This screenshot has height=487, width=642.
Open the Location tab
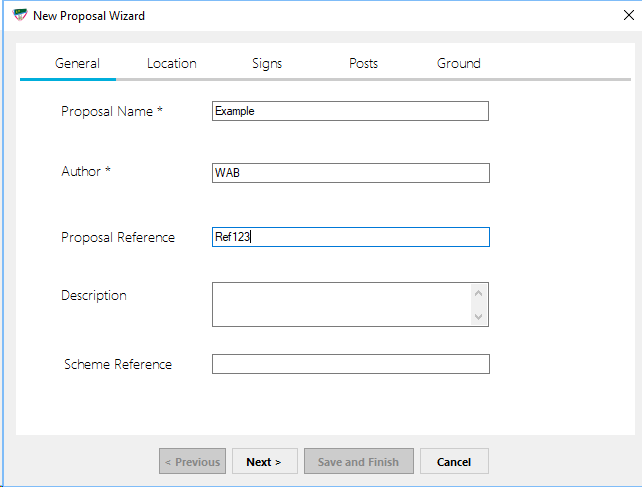tap(171, 63)
